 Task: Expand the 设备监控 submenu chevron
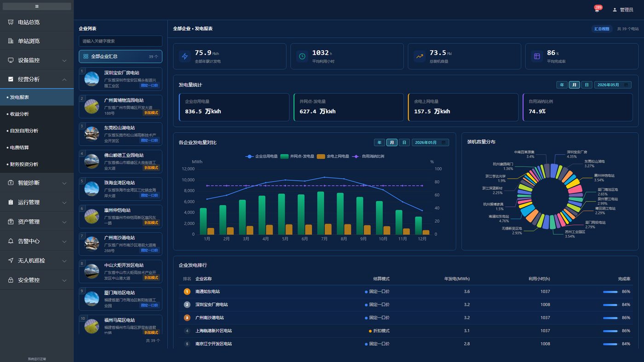[64, 61]
